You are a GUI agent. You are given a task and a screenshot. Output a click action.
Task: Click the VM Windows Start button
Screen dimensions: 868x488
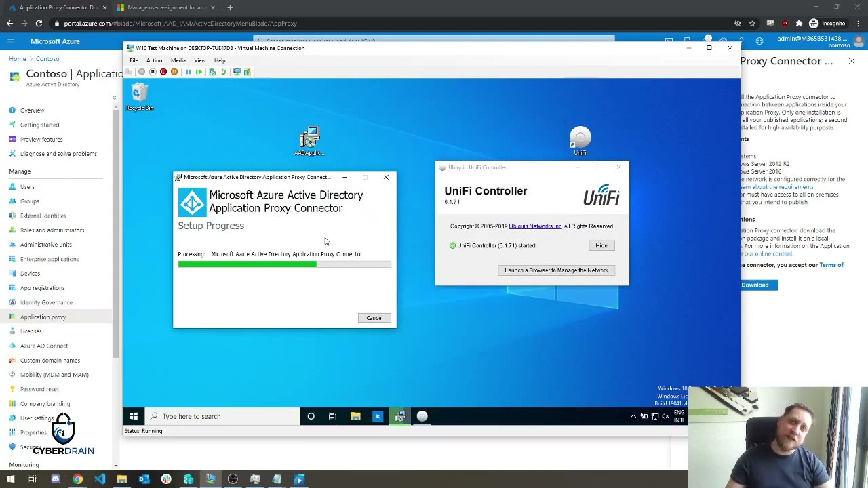(x=134, y=416)
